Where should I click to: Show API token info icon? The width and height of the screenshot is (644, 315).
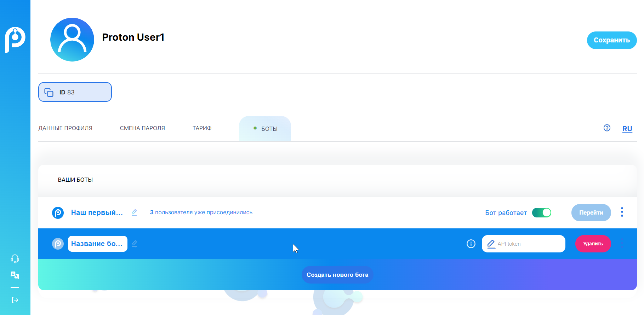click(x=471, y=244)
